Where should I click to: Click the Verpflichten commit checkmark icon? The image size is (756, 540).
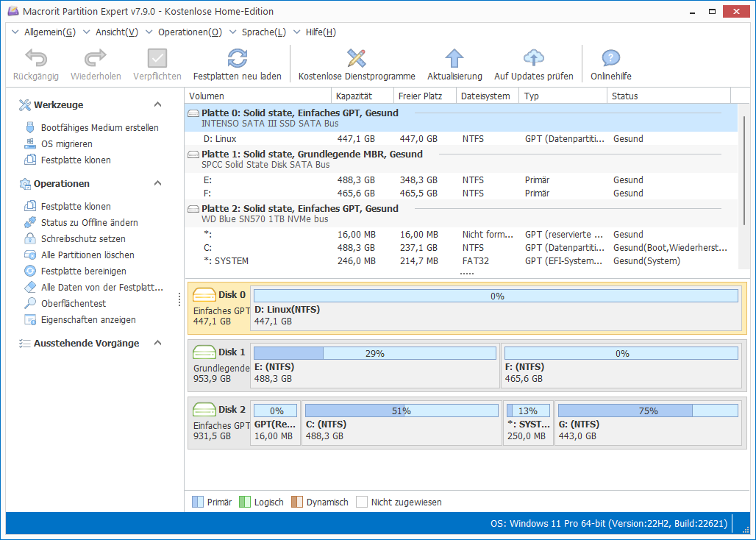(157, 58)
